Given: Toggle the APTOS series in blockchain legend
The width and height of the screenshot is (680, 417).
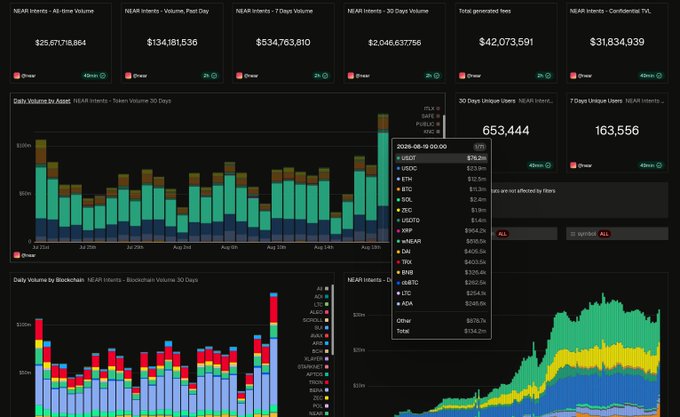Looking at the screenshot, I should coord(317,374).
